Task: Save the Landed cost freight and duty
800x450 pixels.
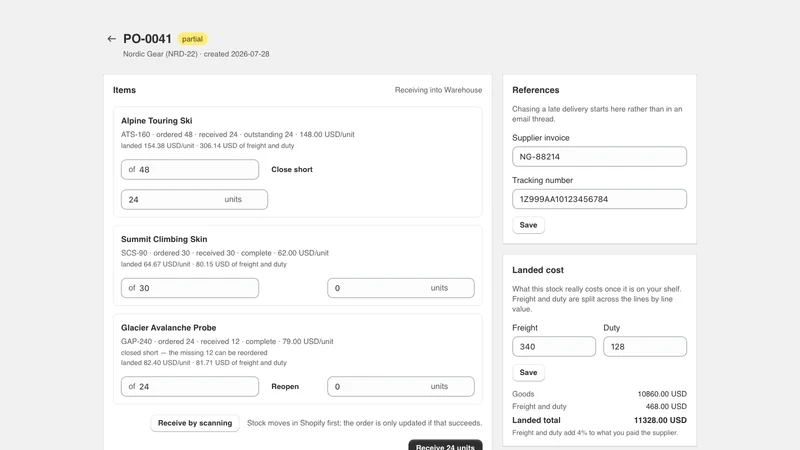Action: (x=528, y=372)
